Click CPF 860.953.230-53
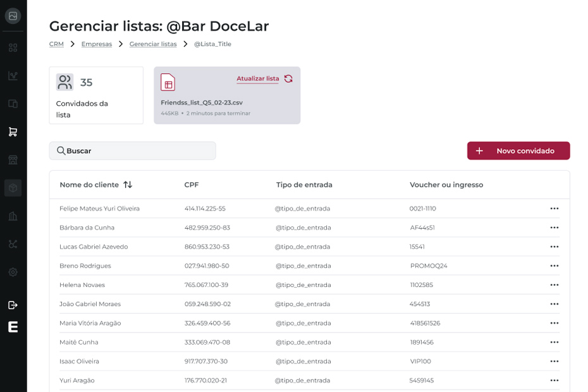The height and width of the screenshot is (392, 588). pyautogui.click(x=207, y=247)
